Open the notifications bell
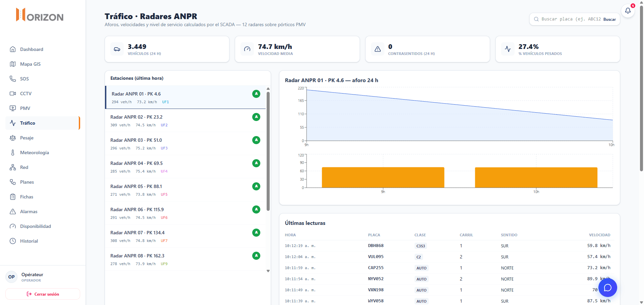Image resolution: width=644 pixels, height=305 pixels. 628,10
